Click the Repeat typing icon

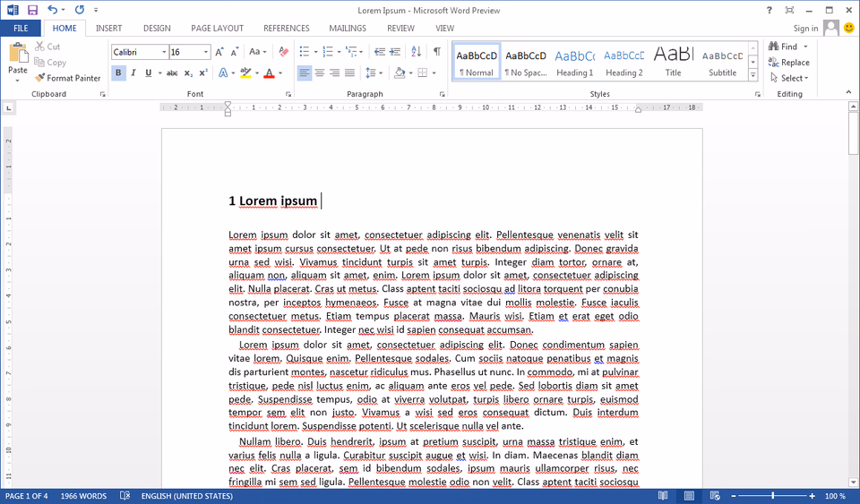coord(80,10)
